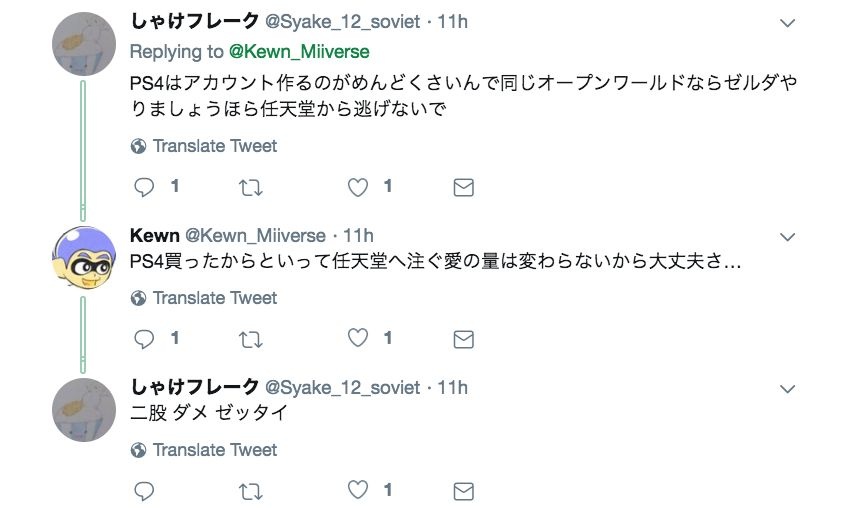846x508 pixels.
Task: Retweet the last tweet in thread
Action: [252, 491]
